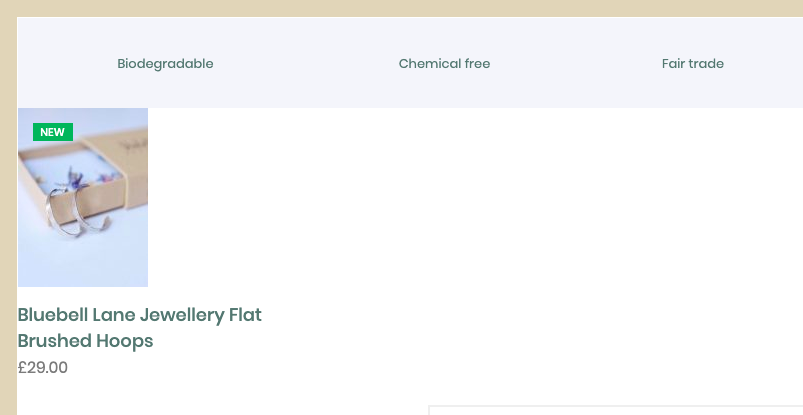Click the word Lane in the product title
This screenshot has width=803, height=415.
[x=114, y=315]
